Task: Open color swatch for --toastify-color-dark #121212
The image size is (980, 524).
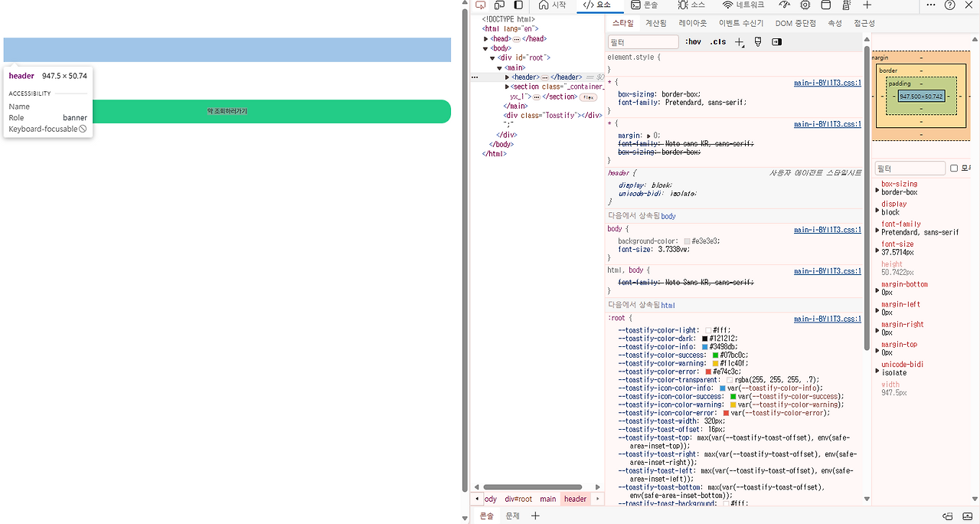Action: coord(705,339)
